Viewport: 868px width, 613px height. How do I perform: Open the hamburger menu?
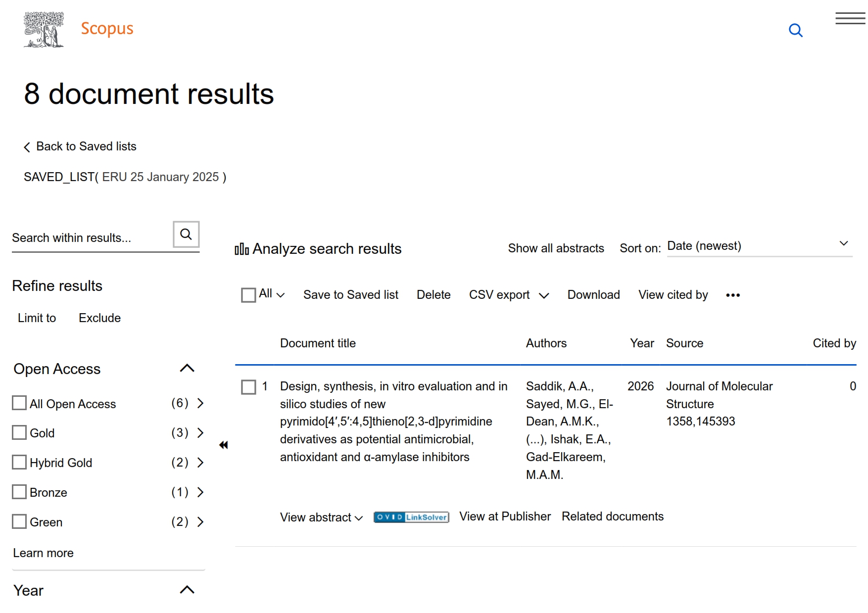coord(850,19)
